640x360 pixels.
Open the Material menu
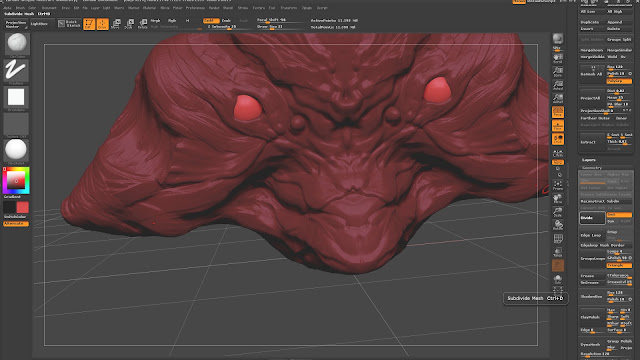(149, 8)
